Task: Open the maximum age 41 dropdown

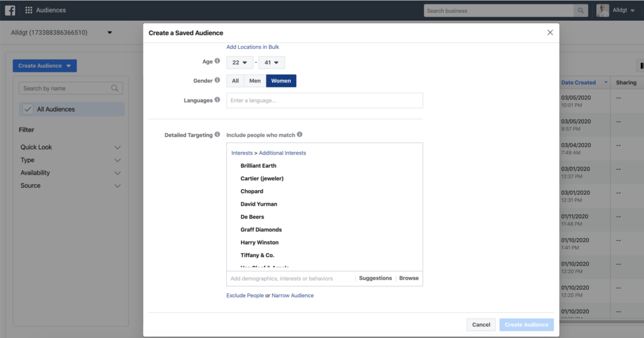Action: click(x=272, y=62)
